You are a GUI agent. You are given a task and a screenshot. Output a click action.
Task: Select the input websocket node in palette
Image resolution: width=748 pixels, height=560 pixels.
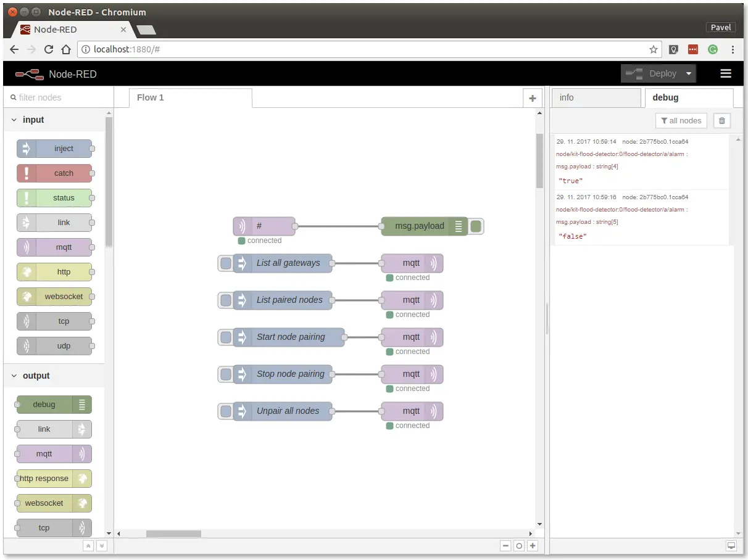click(54, 297)
